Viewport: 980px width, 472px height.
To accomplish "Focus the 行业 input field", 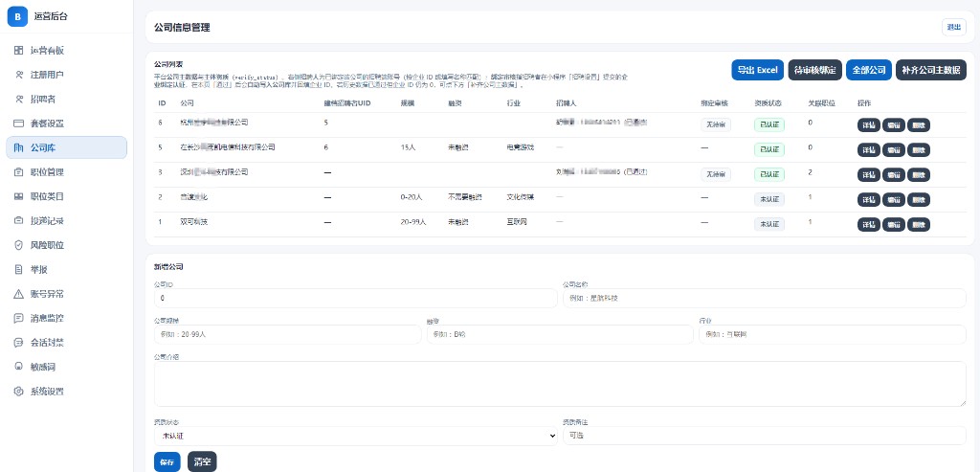I will 832,334.
